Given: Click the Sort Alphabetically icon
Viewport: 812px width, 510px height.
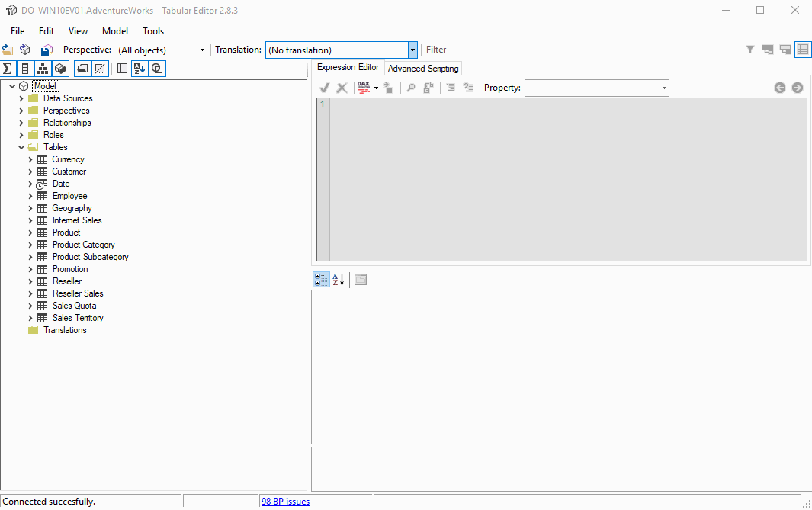Looking at the screenshot, I should pyautogui.click(x=140, y=68).
